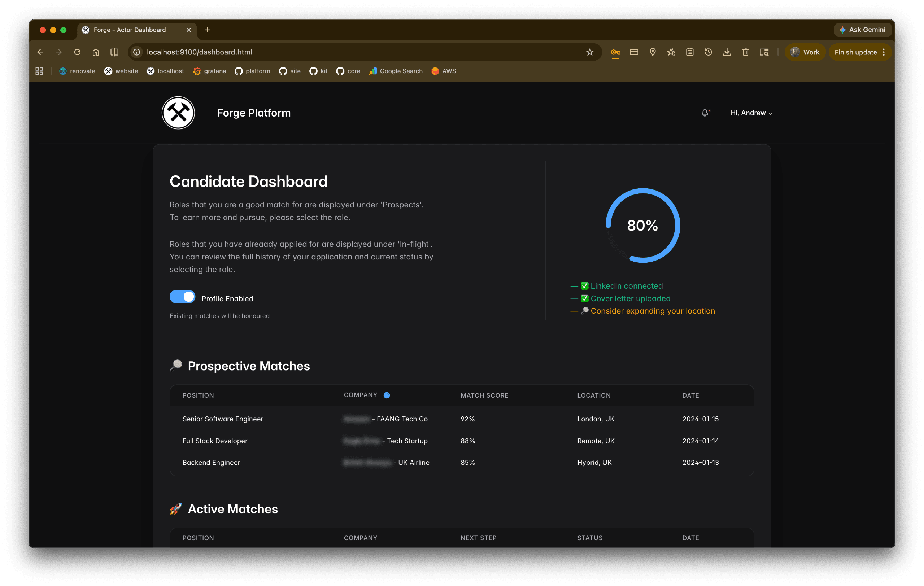The image size is (924, 586).
Task: Open the Work profile switcher
Action: pos(805,52)
